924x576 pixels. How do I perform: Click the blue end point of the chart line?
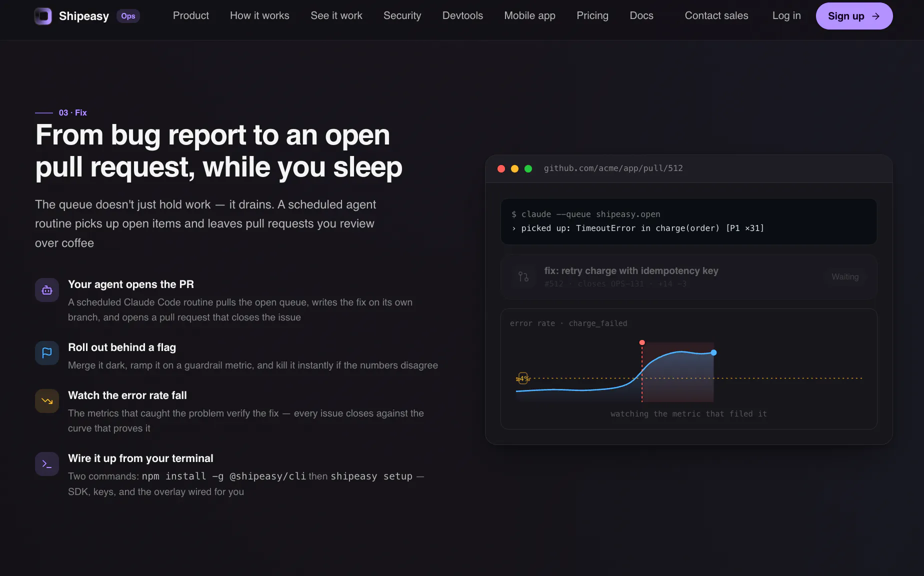point(713,352)
